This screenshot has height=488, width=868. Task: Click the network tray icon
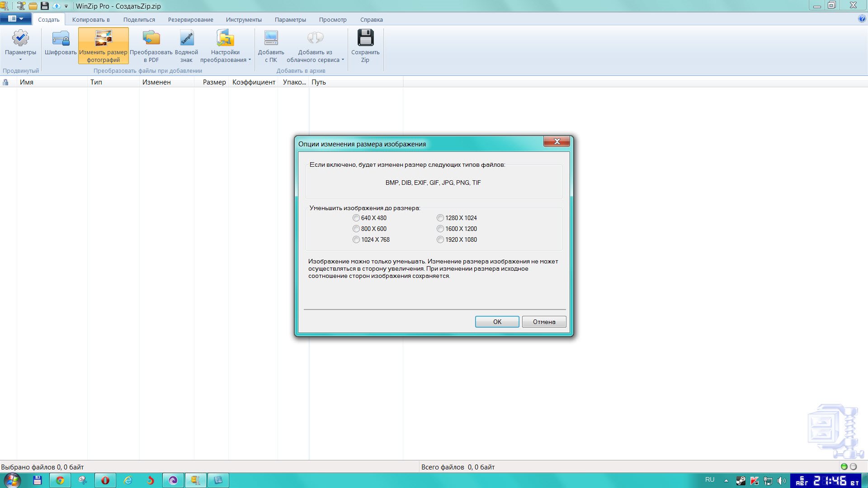[x=768, y=481]
